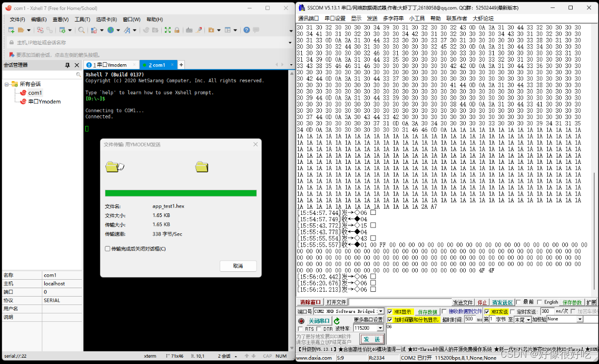Viewport: 599px width, 364px height.
Task: Toggle the 接收数据到文件 checkbox
Action: pyautogui.click(x=444, y=312)
